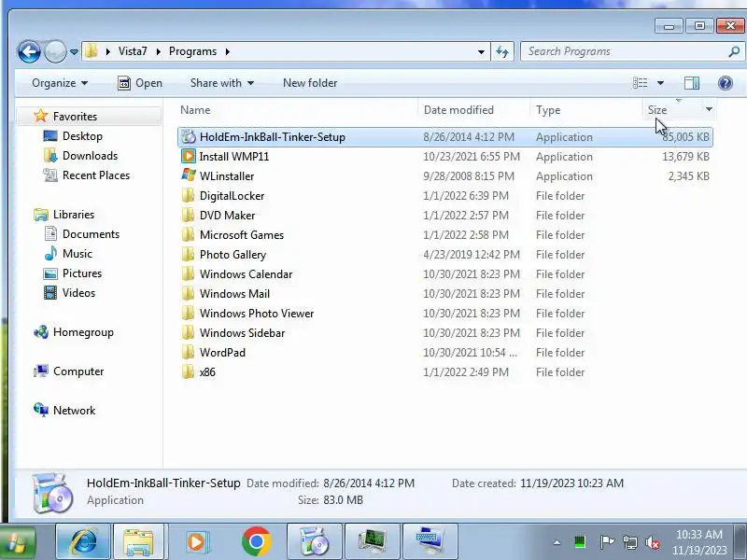The image size is (747, 560).
Task: Open Favorites in the navigation pane
Action: click(75, 116)
